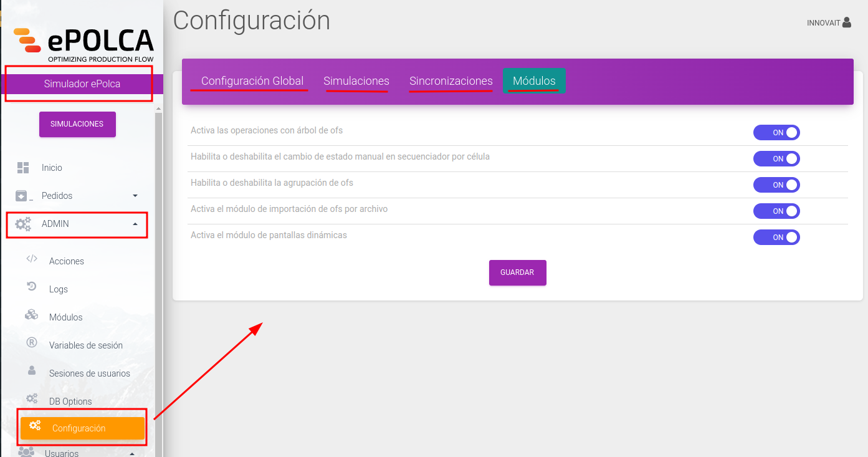Disable the agrupación de ofs switch
Screen dimensions: 868x457
coord(776,185)
